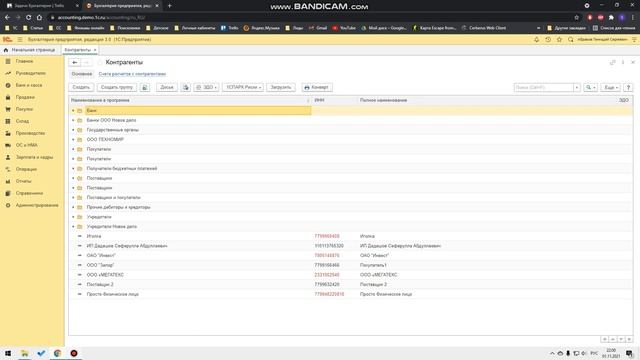Open the ОС и НМА section

pyautogui.click(x=27, y=145)
